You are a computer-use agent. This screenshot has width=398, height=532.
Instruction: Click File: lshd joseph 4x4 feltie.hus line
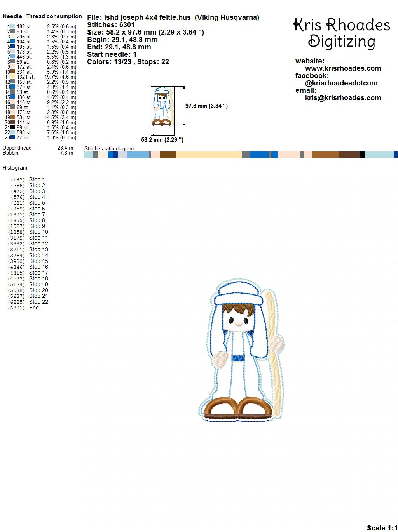click(x=173, y=17)
